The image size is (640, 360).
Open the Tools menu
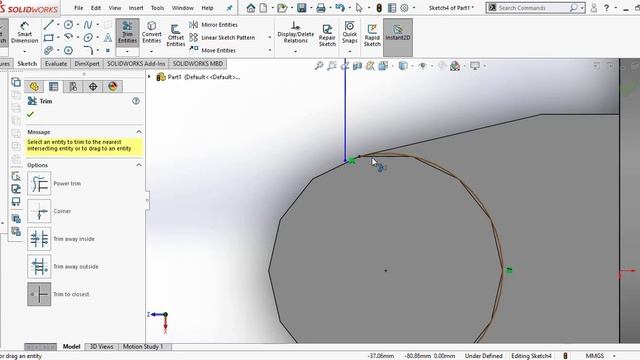(157, 8)
